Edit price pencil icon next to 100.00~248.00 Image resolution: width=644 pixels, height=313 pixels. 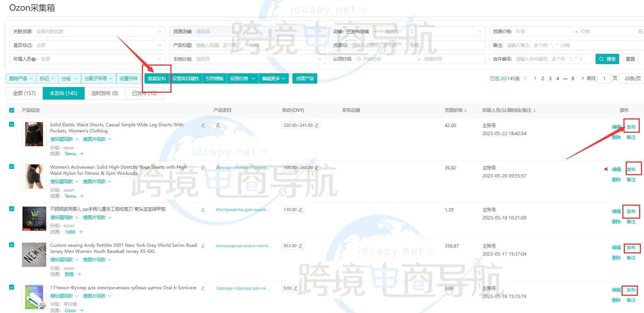pyautogui.click(x=316, y=168)
